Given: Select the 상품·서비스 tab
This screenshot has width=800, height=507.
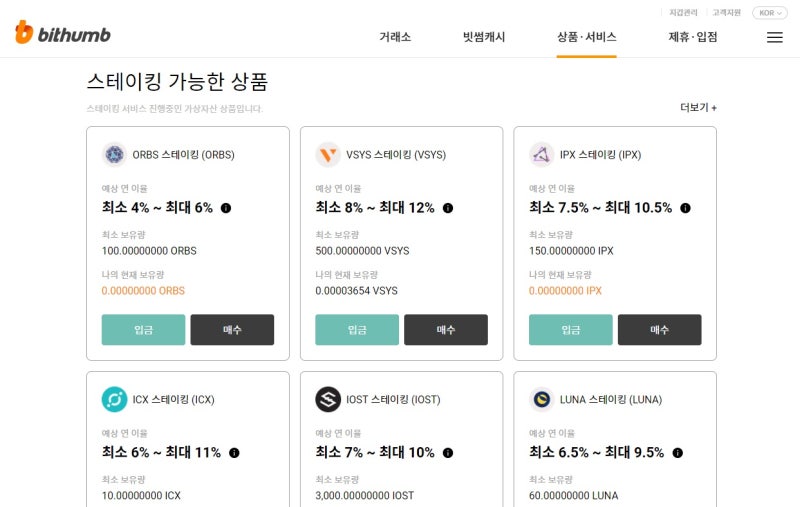Looking at the screenshot, I should pos(587,37).
